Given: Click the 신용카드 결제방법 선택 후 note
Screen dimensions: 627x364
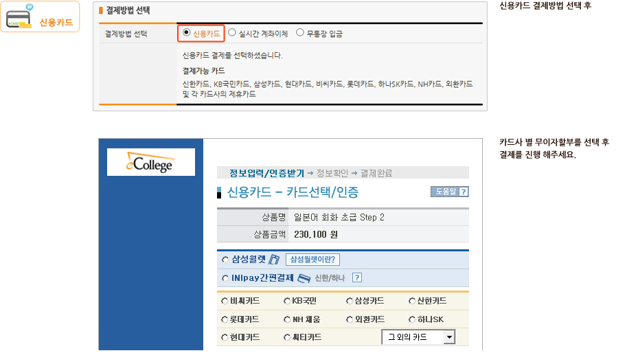Looking at the screenshot, I should point(545,5).
